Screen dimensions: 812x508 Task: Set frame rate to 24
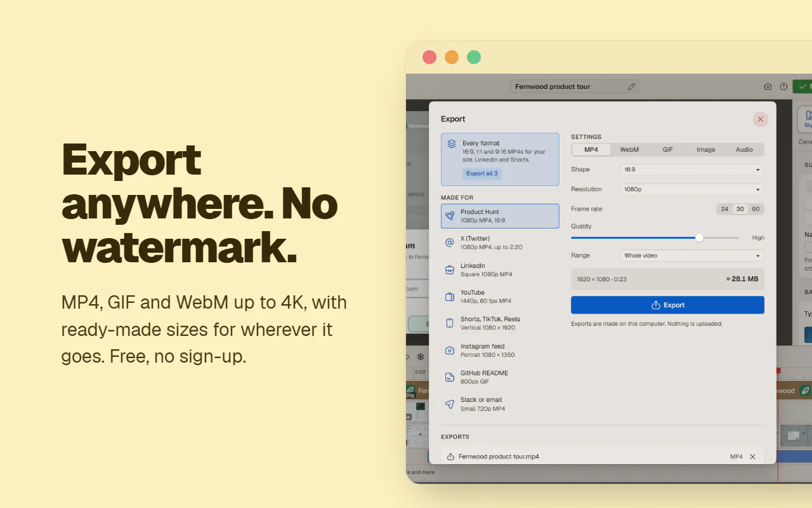pos(724,209)
